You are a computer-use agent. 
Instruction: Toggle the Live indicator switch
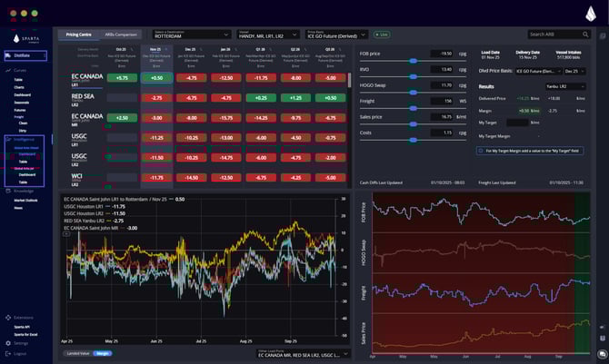point(380,34)
